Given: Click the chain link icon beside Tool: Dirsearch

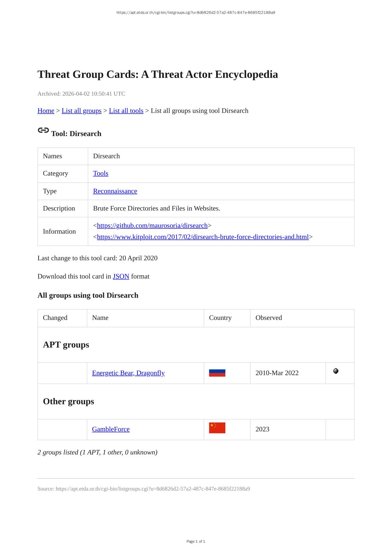Looking at the screenshot, I should pyautogui.click(x=43, y=130).
